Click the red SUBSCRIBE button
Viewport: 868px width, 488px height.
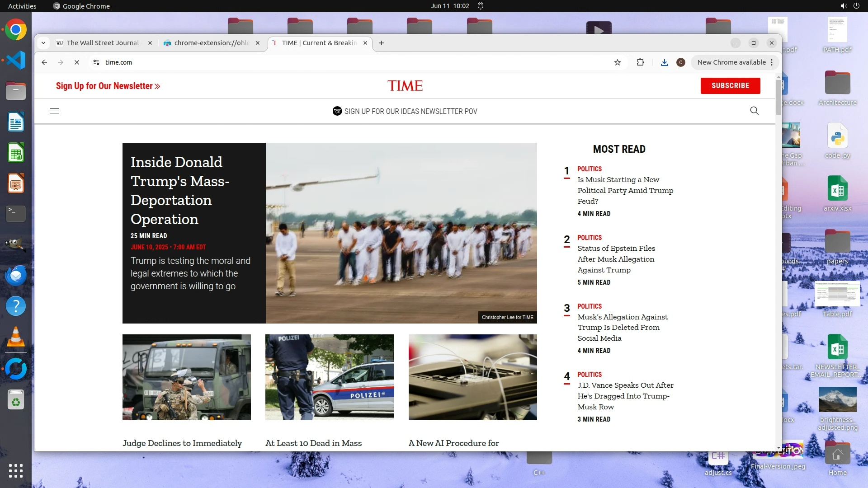730,85
